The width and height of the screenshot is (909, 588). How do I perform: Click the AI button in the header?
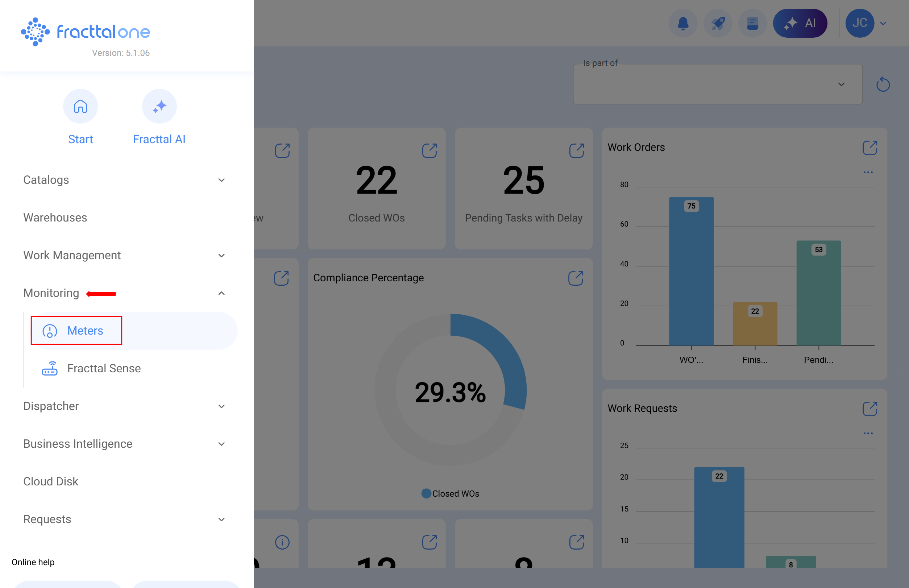click(800, 23)
